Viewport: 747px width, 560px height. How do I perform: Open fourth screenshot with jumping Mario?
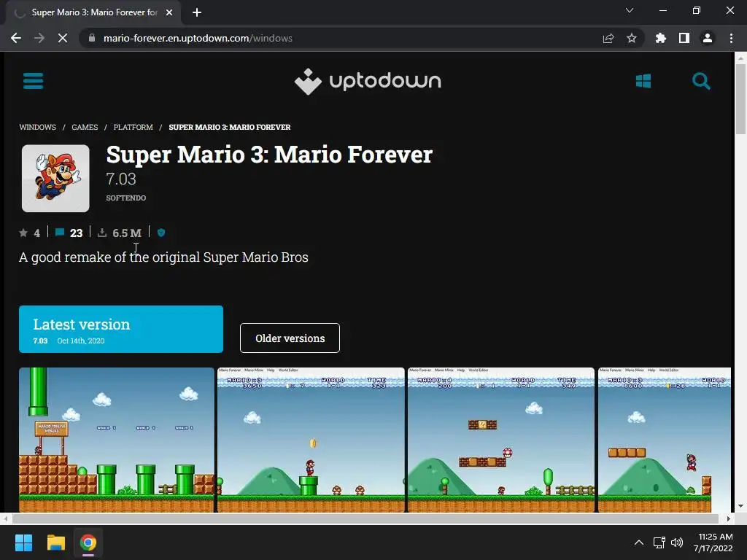point(664,440)
